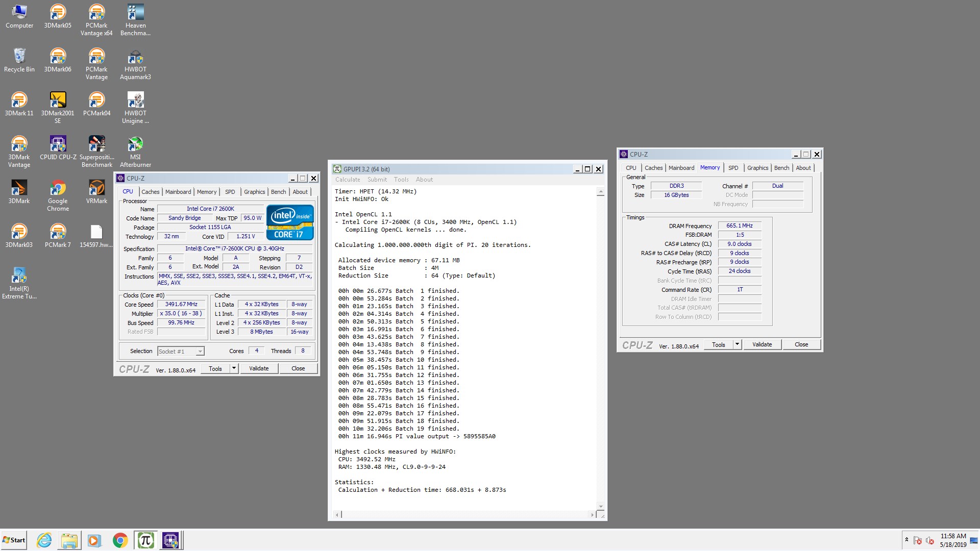Open 3DMark Vantage shortcut
980x551 pixels.
coord(19,152)
